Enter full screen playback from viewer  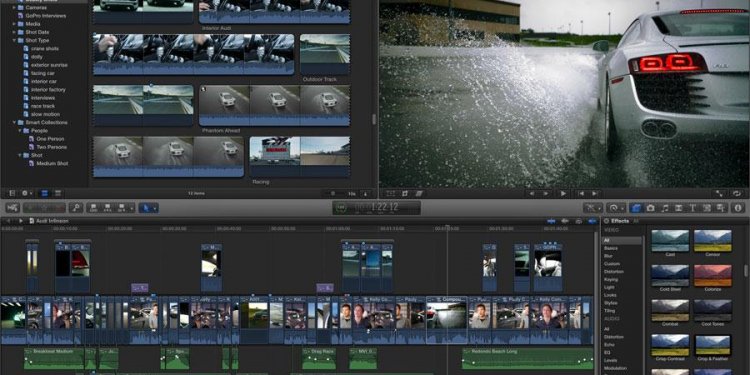(x=719, y=193)
